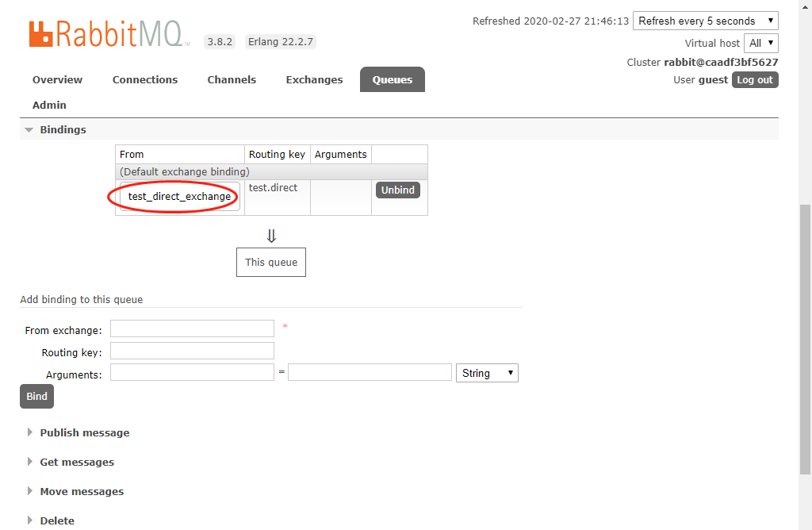Open the Exchanges tab
The width and height of the screenshot is (812, 530).
point(314,80)
